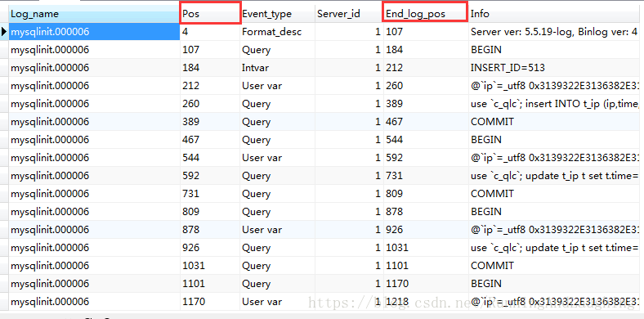
Task: Select End_log_pos cell with value 592
Action: tap(426, 157)
